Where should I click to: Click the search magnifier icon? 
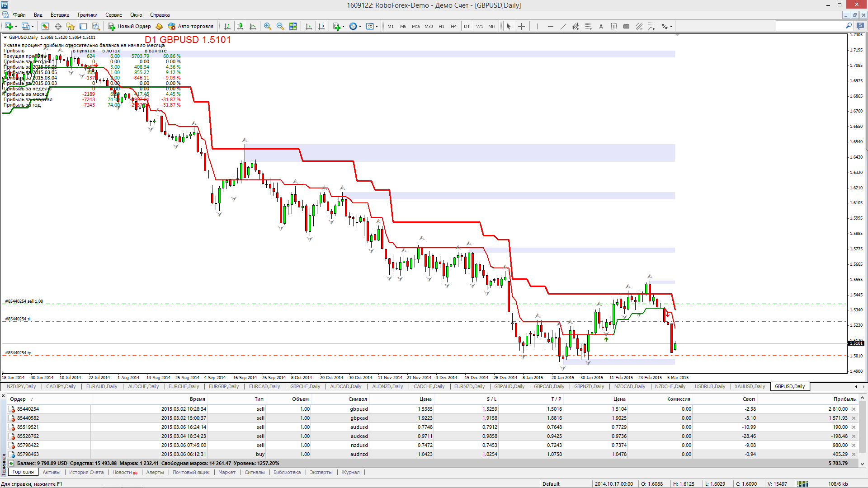tap(849, 26)
